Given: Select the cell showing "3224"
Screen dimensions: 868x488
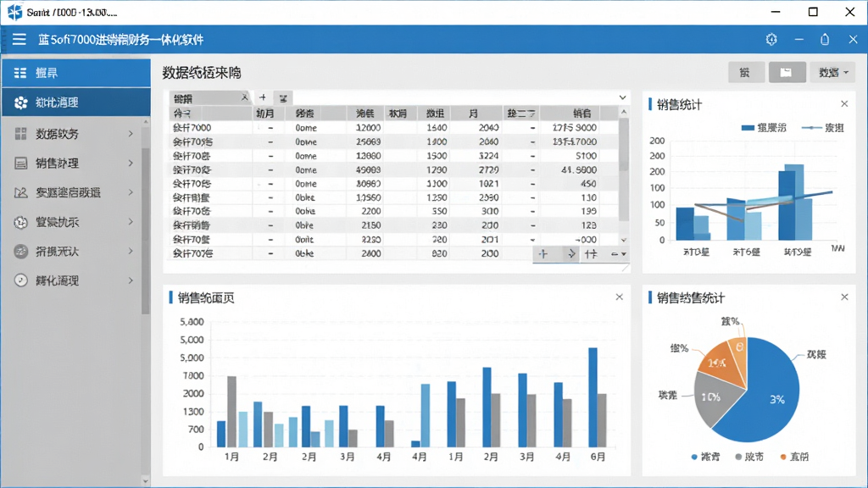Looking at the screenshot, I should [476, 156].
